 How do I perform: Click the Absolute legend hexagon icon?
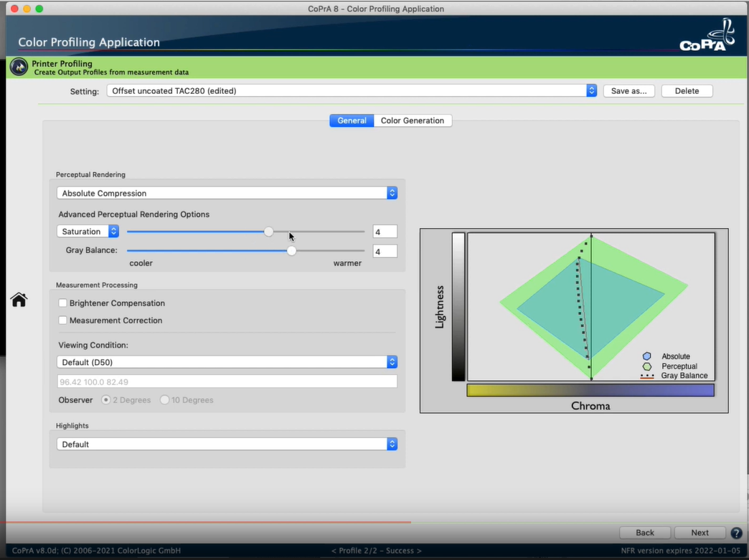pyautogui.click(x=647, y=356)
